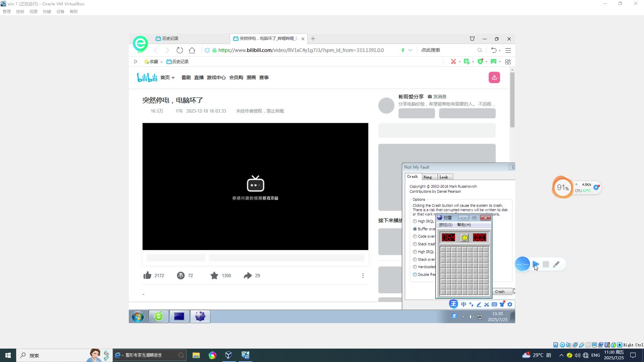Open the 直播 link in bilibili nav
The image size is (644, 362).
click(x=199, y=77)
